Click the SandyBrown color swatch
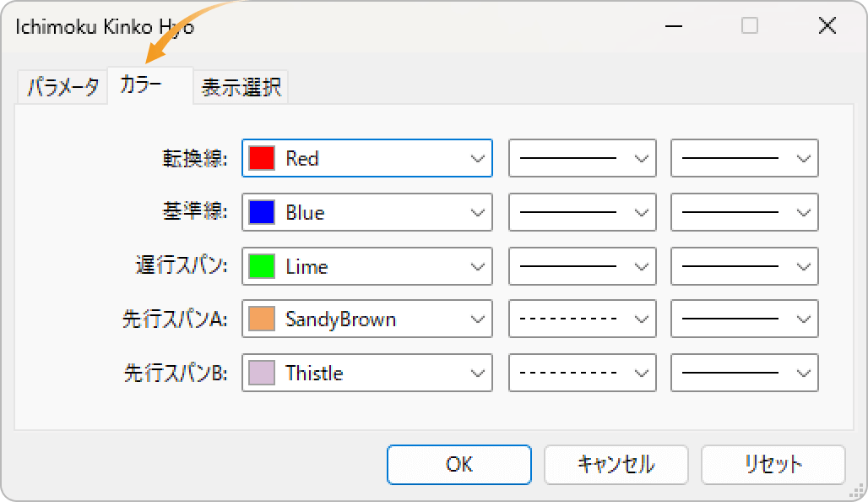868x502 pixels. (262, 319)
